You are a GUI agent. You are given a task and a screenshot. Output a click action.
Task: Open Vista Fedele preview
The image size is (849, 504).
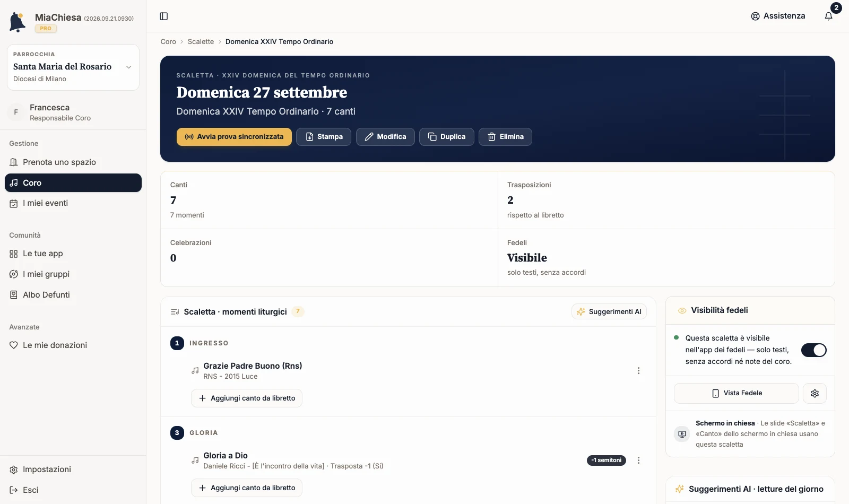[x=737, y=394]
